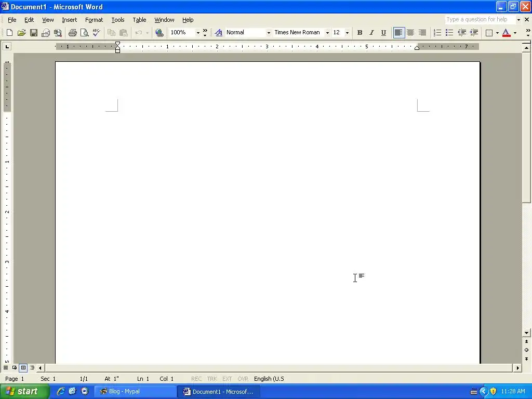Open the Style dropdown showing Normal

tap(269, 33)
